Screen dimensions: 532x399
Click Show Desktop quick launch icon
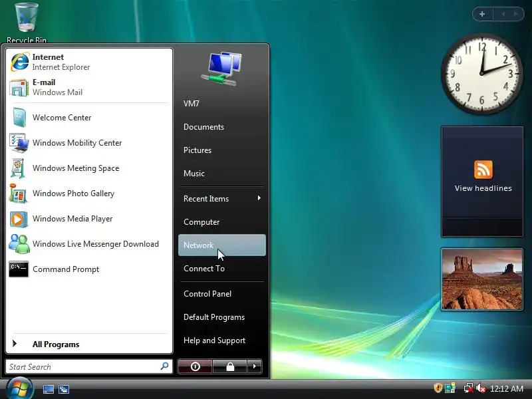49,389
